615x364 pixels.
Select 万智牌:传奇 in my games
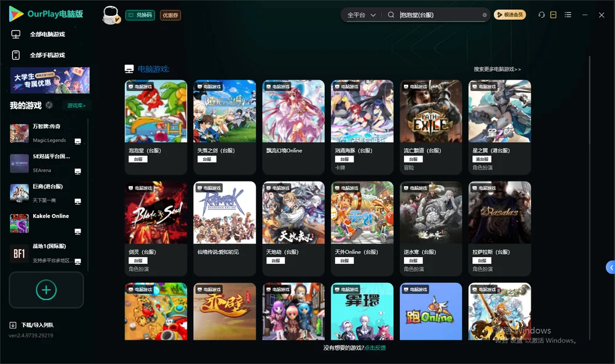(x=46, y=133)
